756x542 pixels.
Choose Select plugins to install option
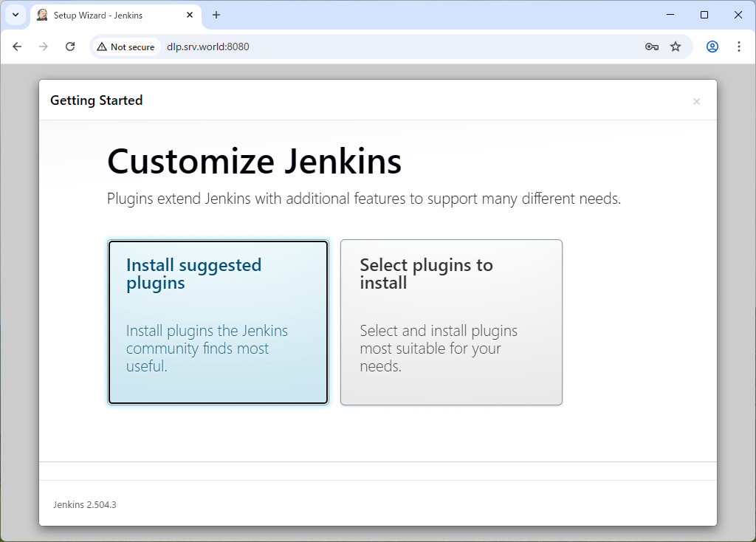pos(451,322)
